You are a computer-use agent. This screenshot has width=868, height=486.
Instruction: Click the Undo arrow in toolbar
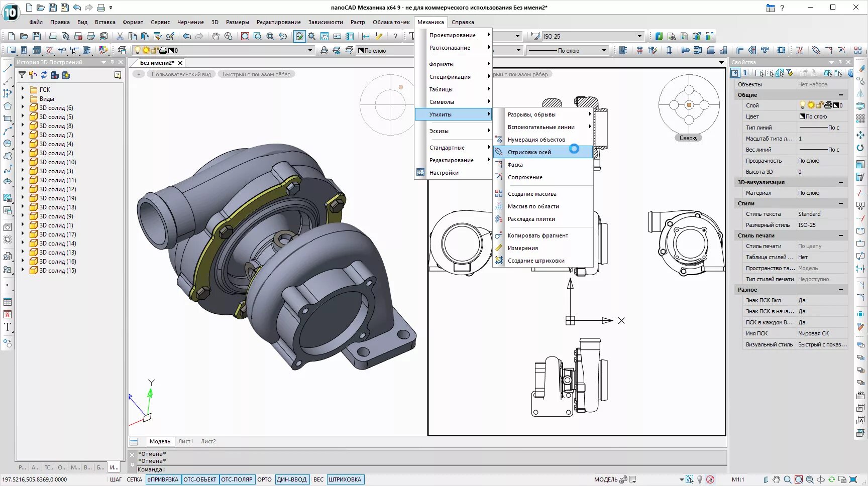[187, 36]
